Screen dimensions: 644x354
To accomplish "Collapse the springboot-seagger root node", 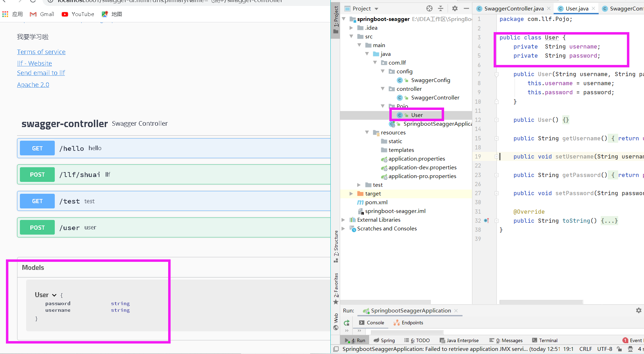I will pos(344,19).
